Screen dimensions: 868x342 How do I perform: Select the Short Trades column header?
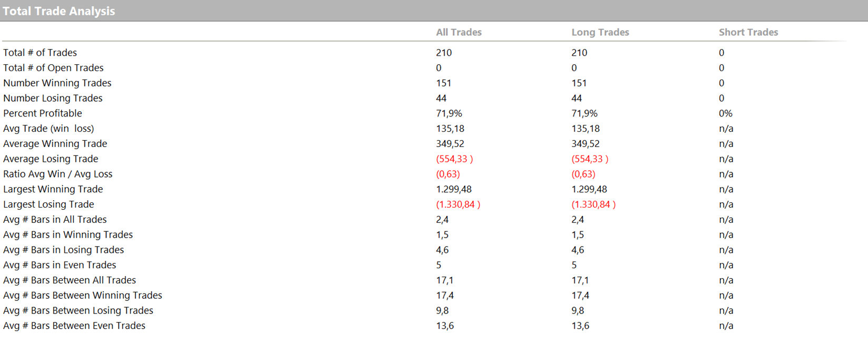point(748,32)
